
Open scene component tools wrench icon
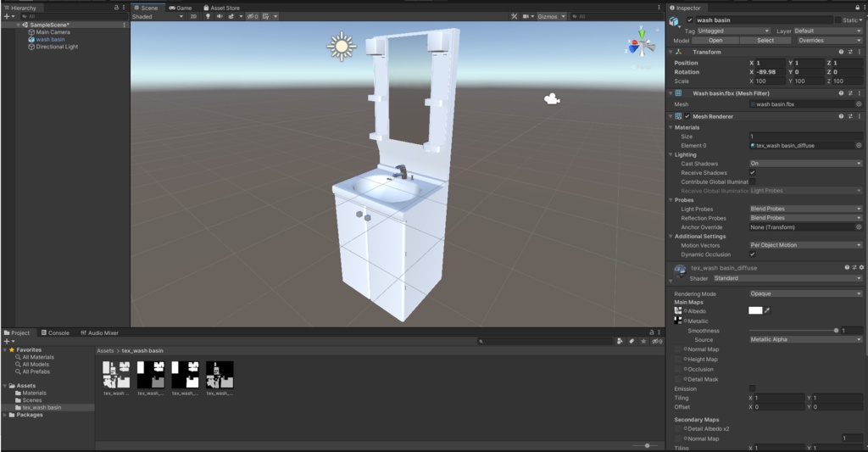pos(515,17)
